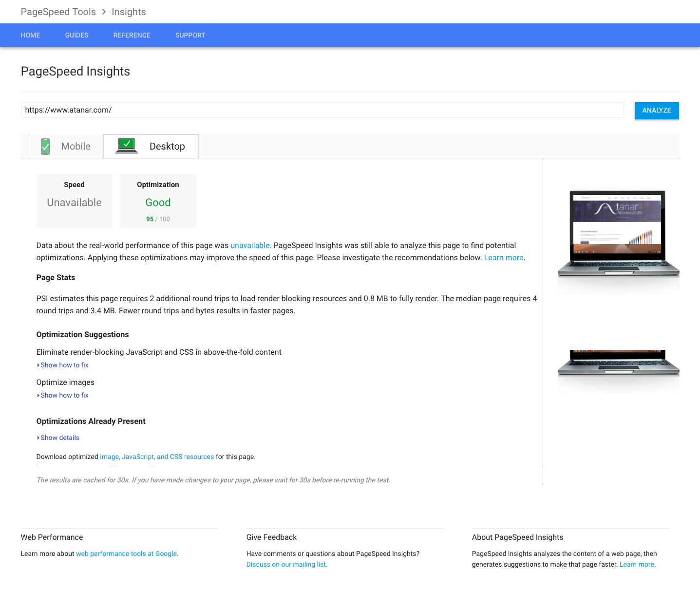Download image, JavaScript, and CSS resources
Screen dimensions: 700x592
pyautogui.click(x=157, y=457)
